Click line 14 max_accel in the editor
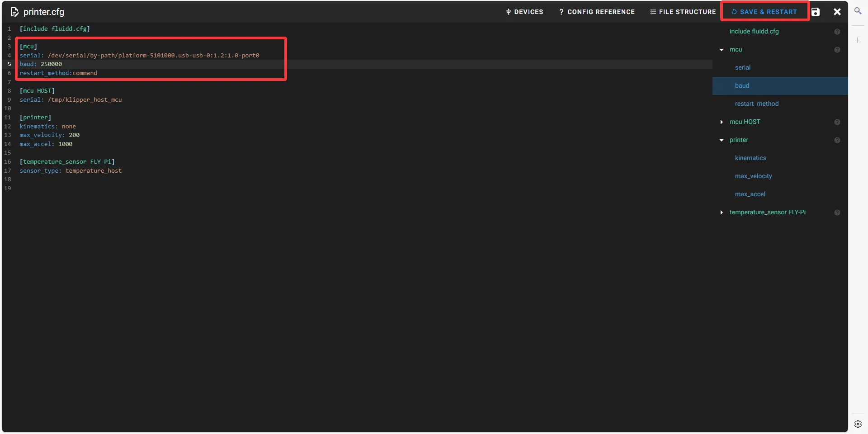Viewport: 868px width, 434px height. [x=46, y=144]
